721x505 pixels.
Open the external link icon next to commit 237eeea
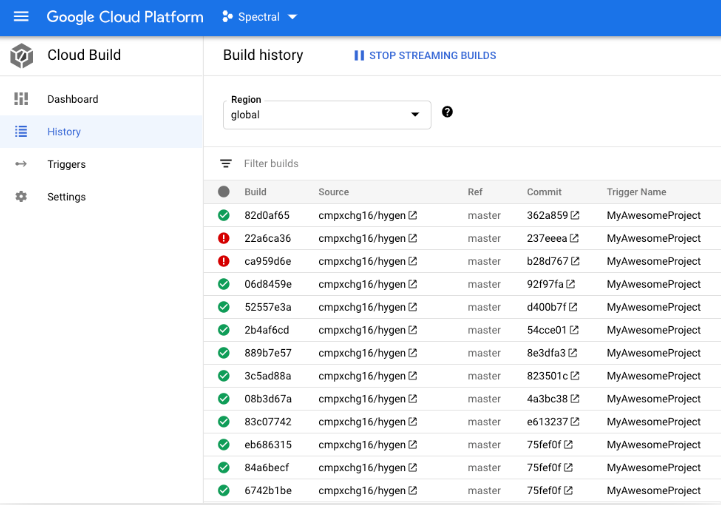click(574, 238)
